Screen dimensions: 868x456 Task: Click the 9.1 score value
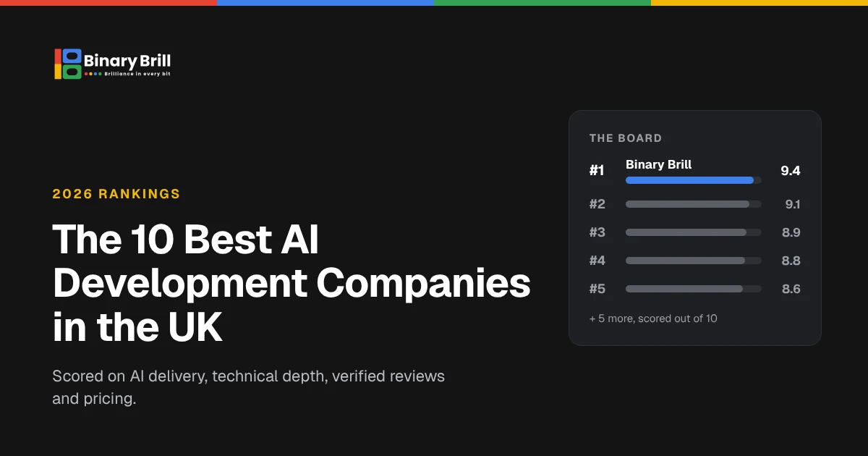(x=793, y=204)
